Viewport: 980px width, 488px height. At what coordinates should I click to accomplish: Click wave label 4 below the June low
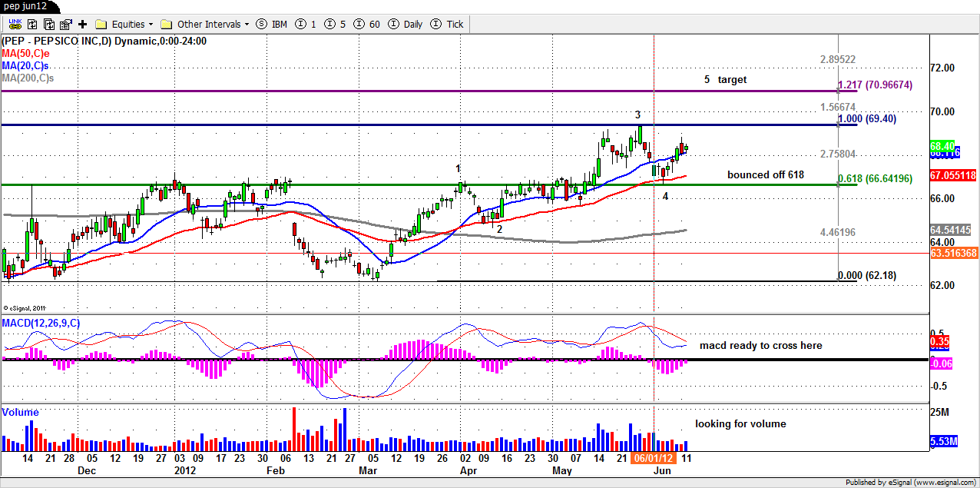tap(665, 196)
